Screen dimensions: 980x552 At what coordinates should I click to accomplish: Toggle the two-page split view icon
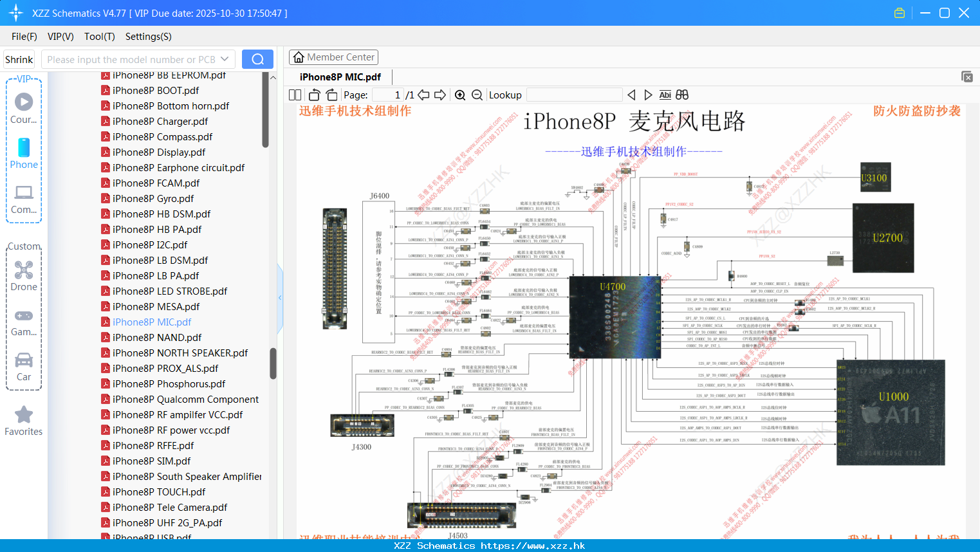tap(295, 95)
